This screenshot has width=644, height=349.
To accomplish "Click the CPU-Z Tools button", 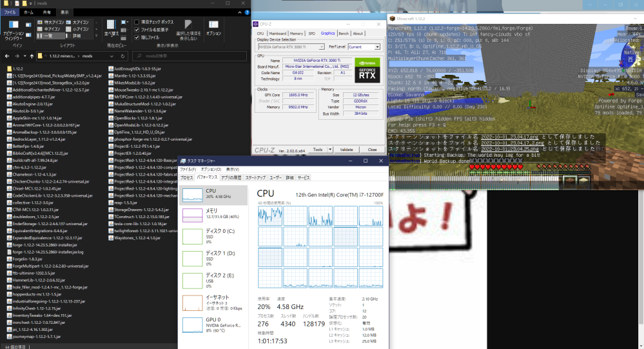I will (x=318, y=150).
